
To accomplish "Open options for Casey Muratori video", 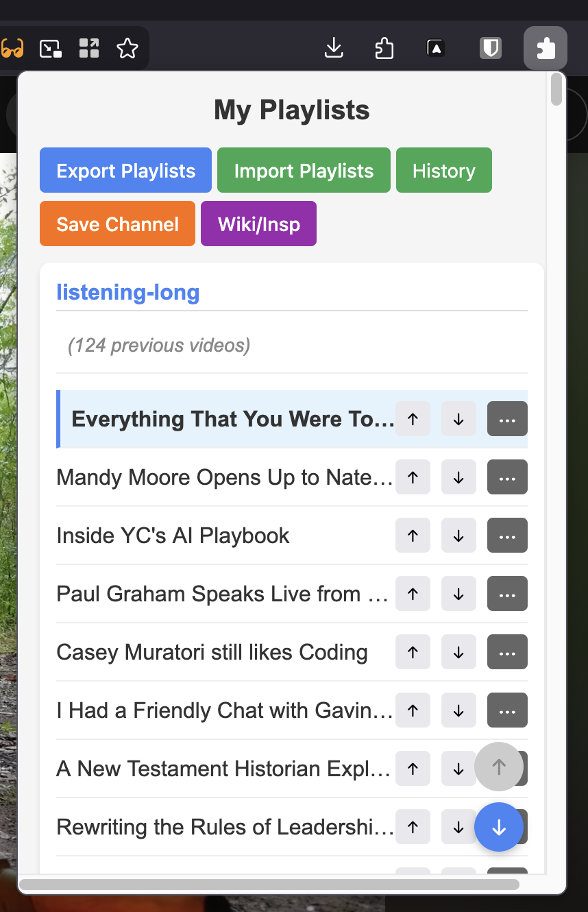I will click(507, 652).
